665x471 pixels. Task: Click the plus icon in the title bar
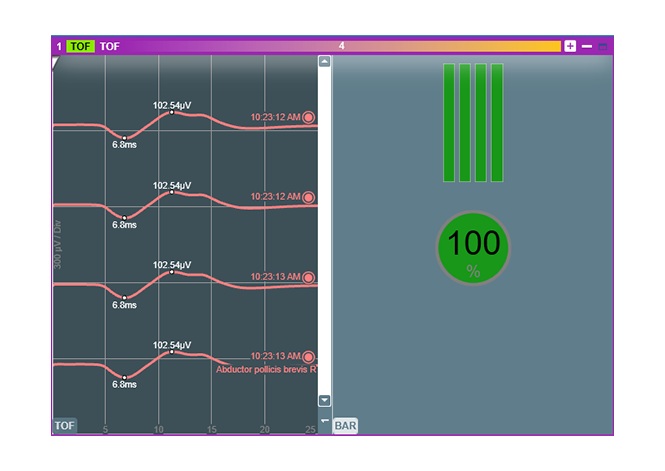pos(570,46)
